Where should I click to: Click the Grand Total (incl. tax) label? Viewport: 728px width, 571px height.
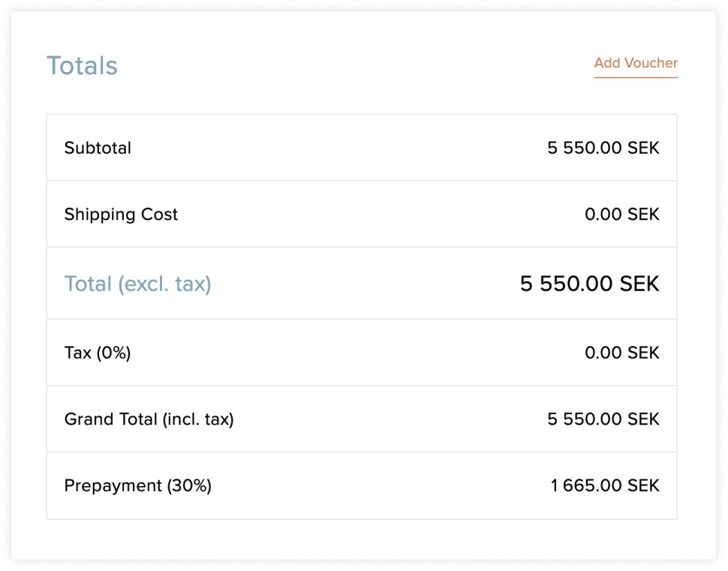149,419
